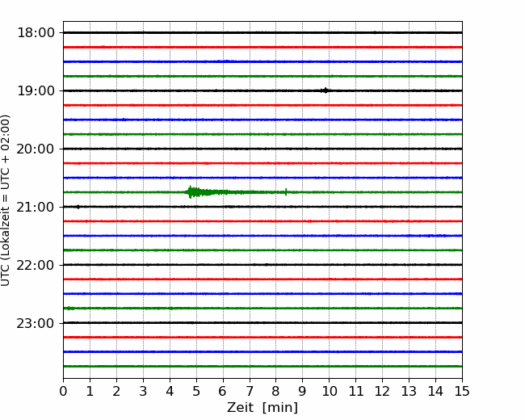
Task: Click the x-axis tick label 4
Action: point(170,391)
